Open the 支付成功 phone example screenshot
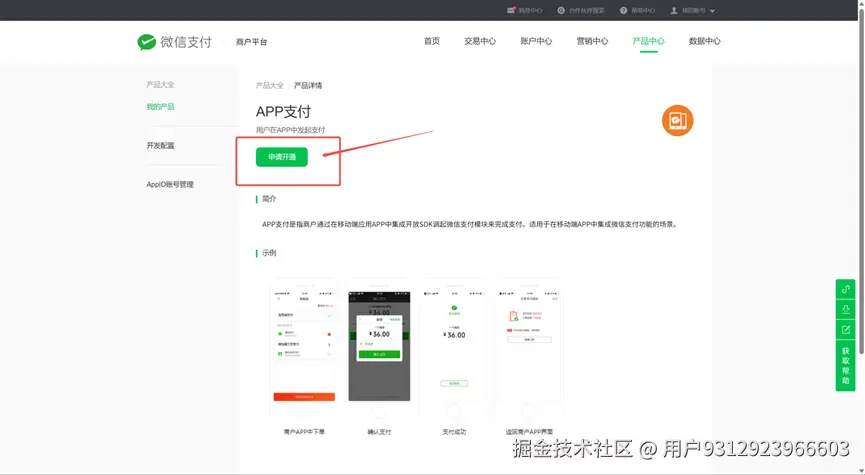Viewport: 865px width, 475px height. pos(454,349)
